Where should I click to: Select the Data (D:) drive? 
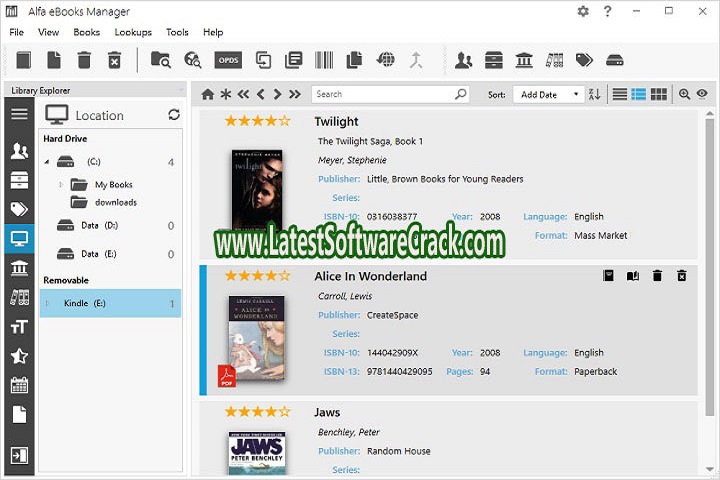pos(99,226)
